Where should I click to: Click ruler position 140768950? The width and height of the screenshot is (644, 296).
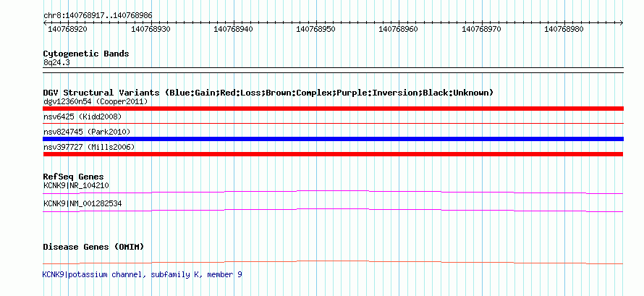(x=315, y=29)
